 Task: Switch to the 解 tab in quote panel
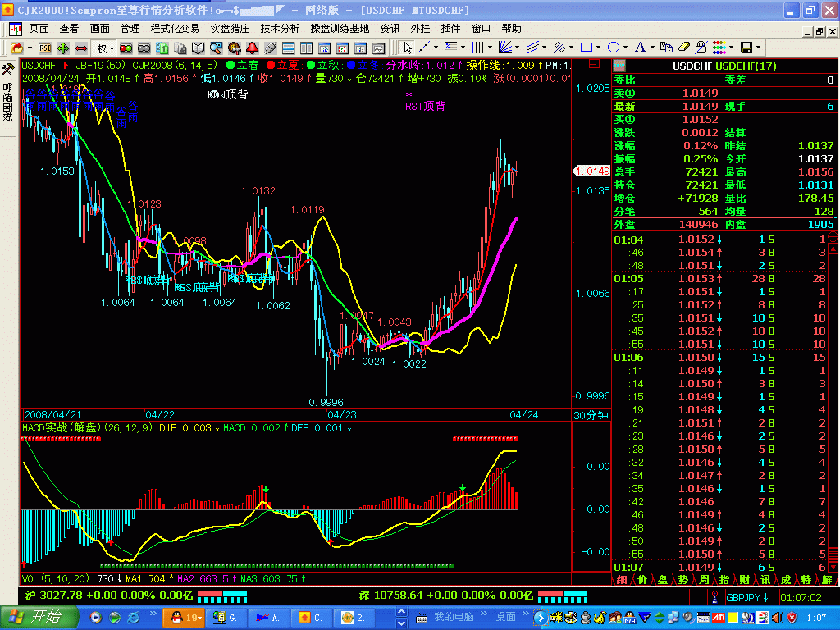coord(828,580)
